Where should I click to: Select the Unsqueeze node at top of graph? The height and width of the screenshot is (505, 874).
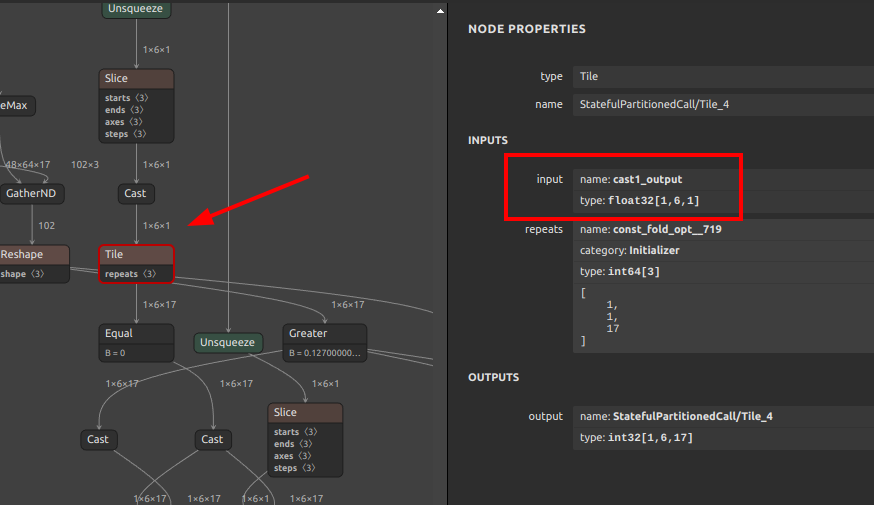[136, 9]
